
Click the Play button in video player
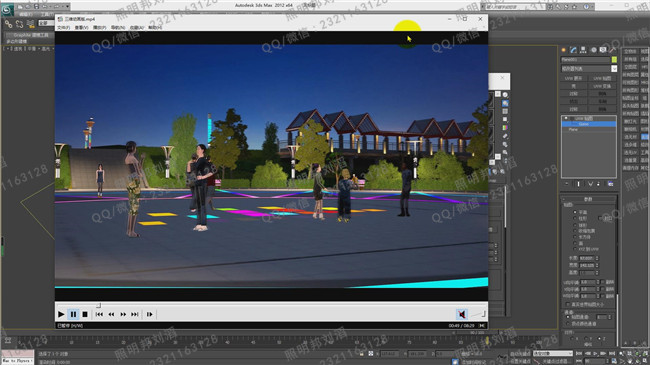click(61, 314)
